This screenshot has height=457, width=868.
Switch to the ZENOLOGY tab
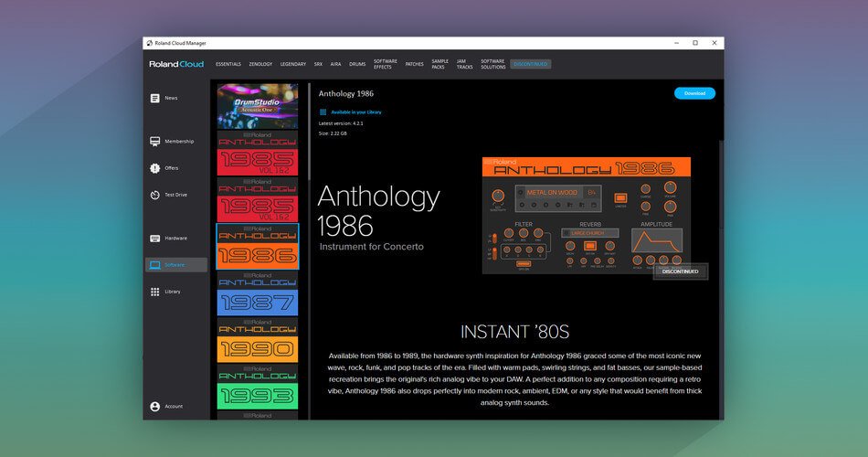point(260,64)
